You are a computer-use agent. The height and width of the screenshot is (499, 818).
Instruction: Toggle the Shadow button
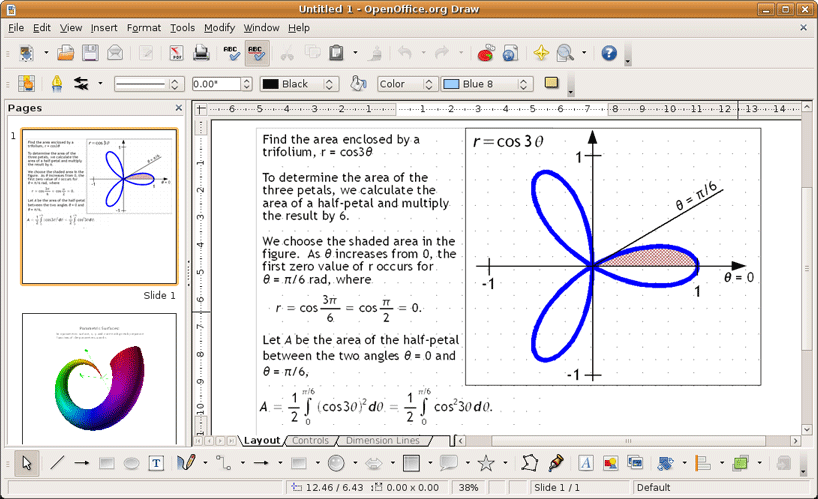tap(551, 84)
